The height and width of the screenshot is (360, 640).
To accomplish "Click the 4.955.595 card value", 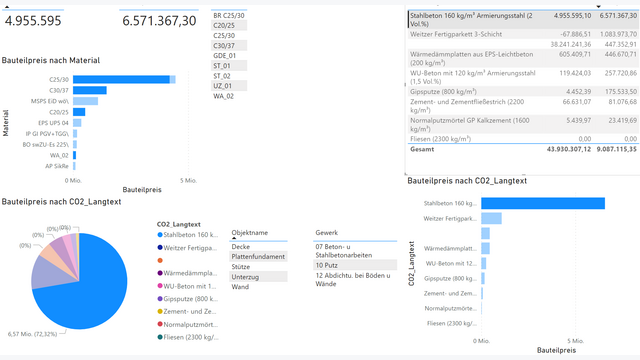I will pos(33,21).
